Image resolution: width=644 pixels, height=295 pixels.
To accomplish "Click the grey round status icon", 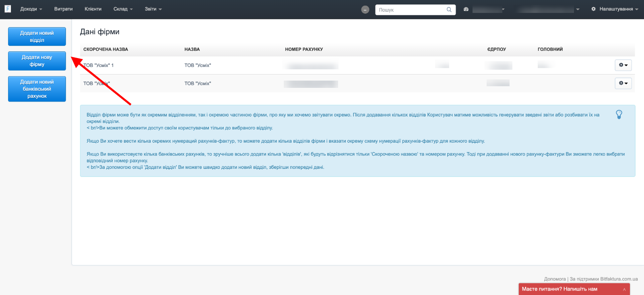I will point(365,10).
